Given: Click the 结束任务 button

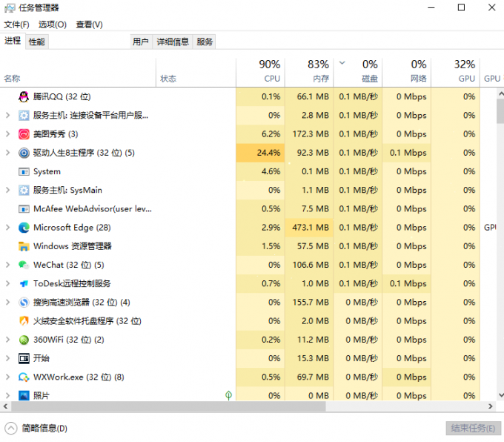Looking at the screenshot, I should click(x=472, y=428).
